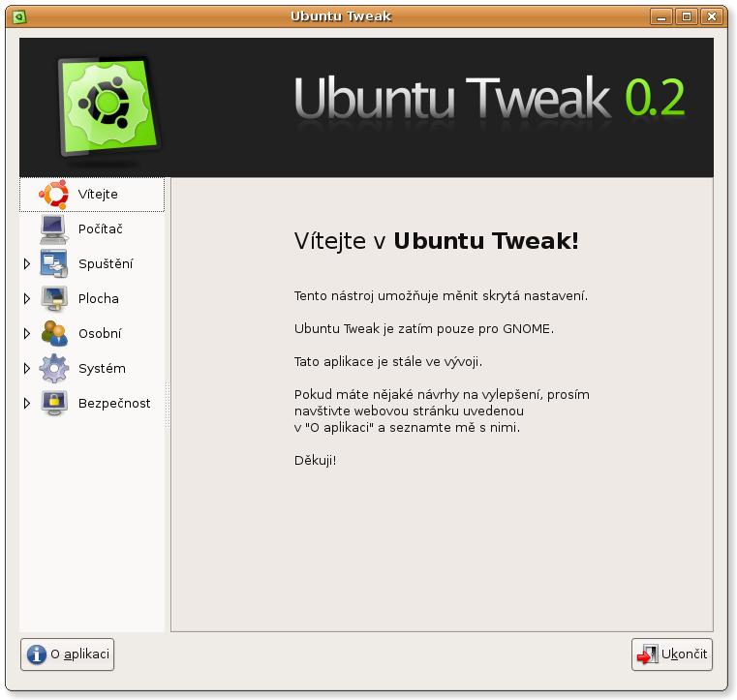This screenshot has height=700, width=737.
Task: Select the Vítejte item label
Action: point(98,194)
